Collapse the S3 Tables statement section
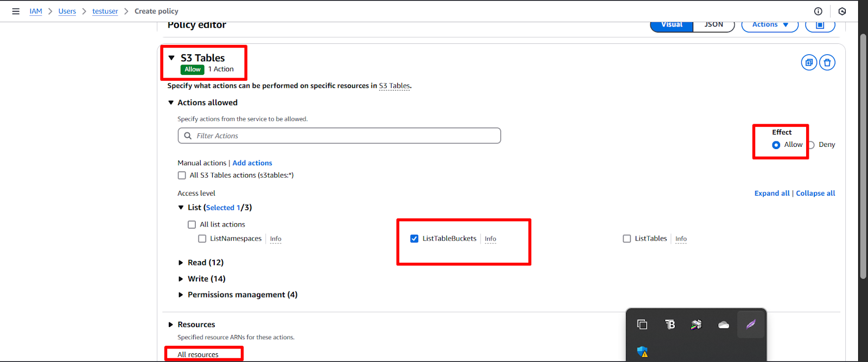The height and width of the screenshot is (362, 868). coord(171,57)
